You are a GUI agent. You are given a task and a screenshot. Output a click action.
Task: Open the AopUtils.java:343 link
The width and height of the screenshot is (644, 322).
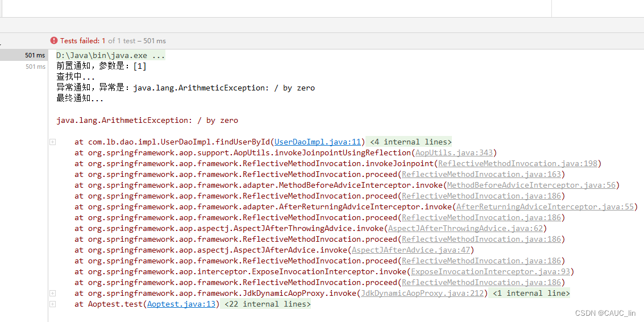click(454, 152)
